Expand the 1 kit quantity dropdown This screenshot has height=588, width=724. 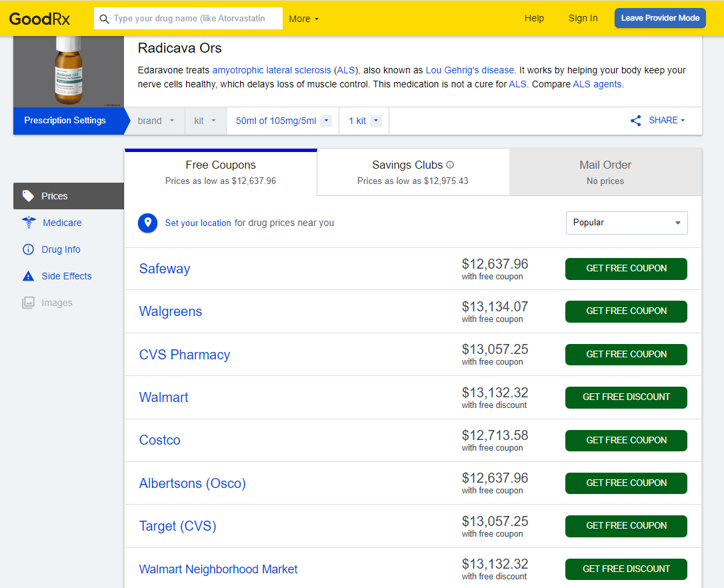pos(376,121)
